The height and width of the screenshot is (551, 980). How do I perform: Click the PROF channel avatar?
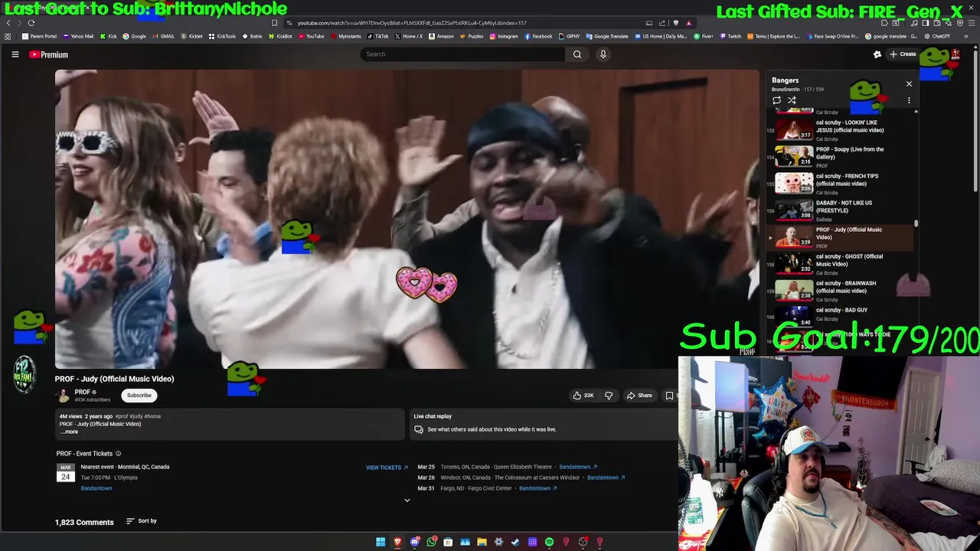(64, 396)
